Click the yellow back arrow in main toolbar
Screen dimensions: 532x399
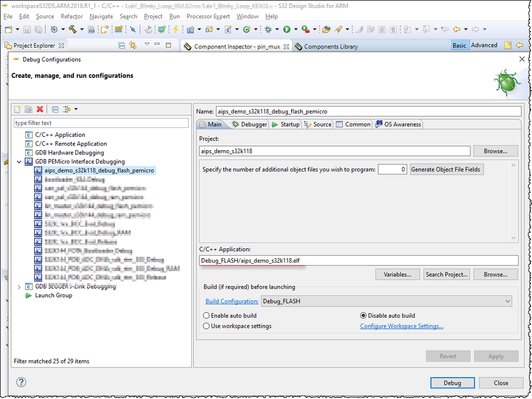pyautogui.click(x=457, y=29)
